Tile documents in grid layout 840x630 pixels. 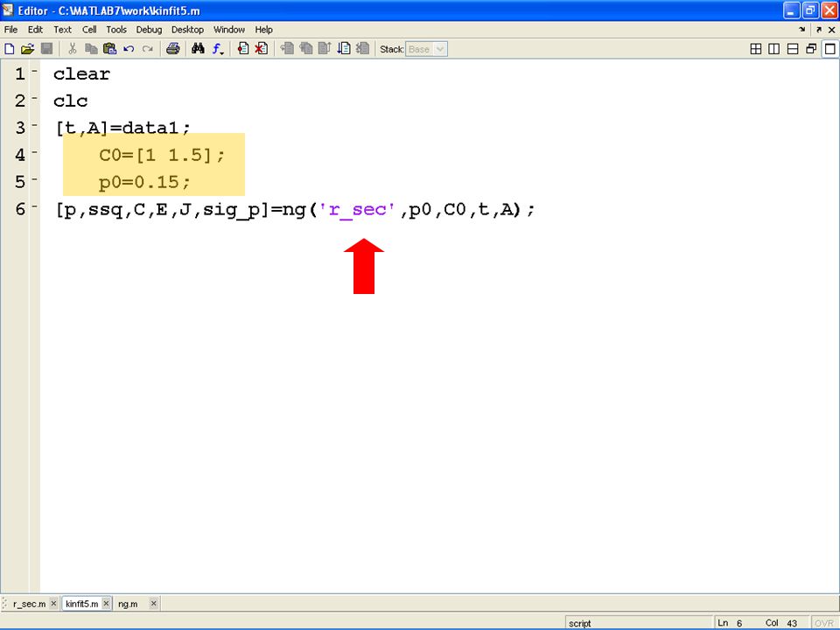pos(756,49)
